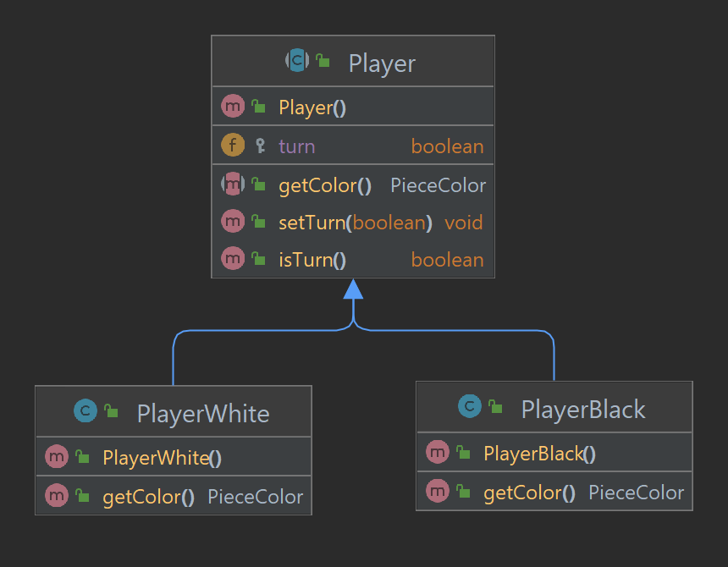Toggle the lock icon next to PlayerWhite()

[82, 456]
